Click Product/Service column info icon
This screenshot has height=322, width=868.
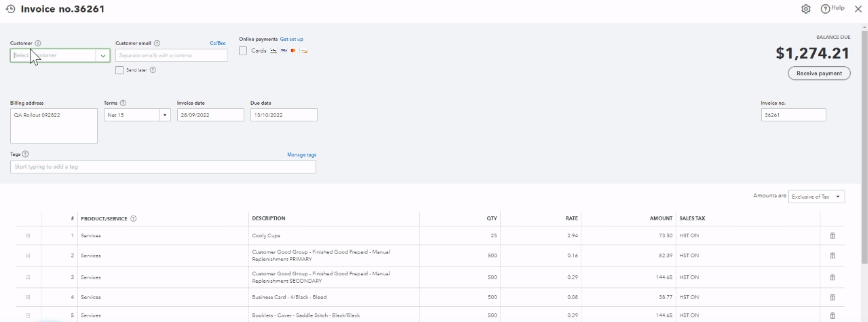click(133, 219)
